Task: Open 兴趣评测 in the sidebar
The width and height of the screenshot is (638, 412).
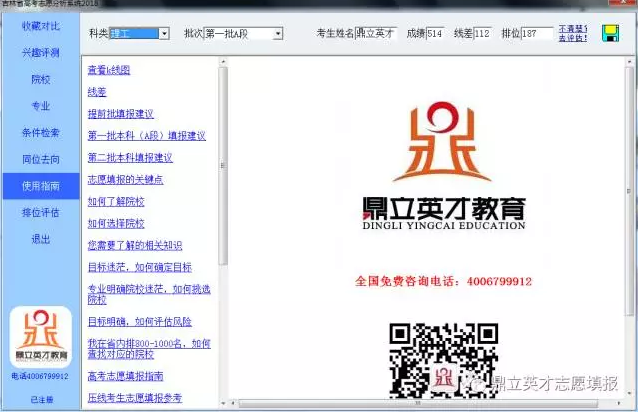Action: tap(41, 52)
